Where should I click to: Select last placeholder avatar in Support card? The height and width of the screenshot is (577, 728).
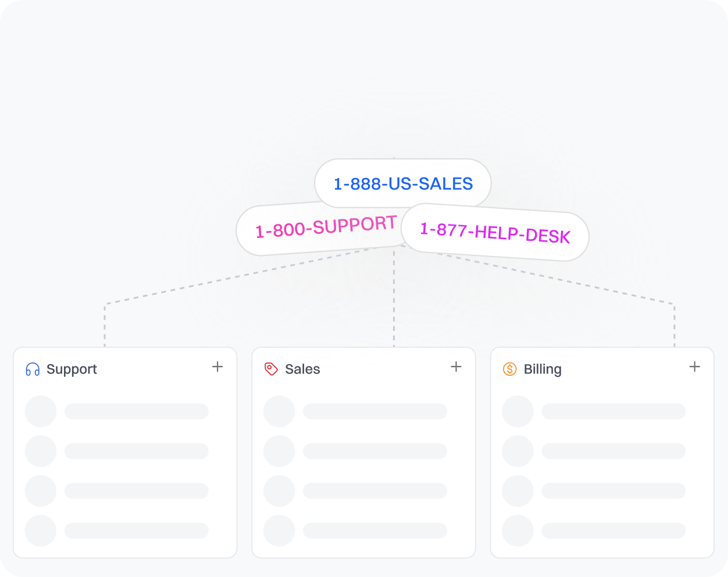(x=41, y=530)
